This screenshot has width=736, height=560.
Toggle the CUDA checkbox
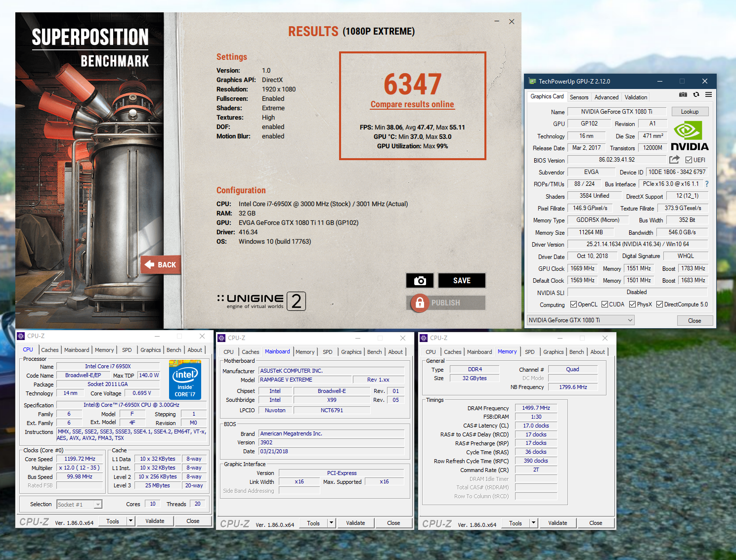pyautogui.click(x=605, y=304)
